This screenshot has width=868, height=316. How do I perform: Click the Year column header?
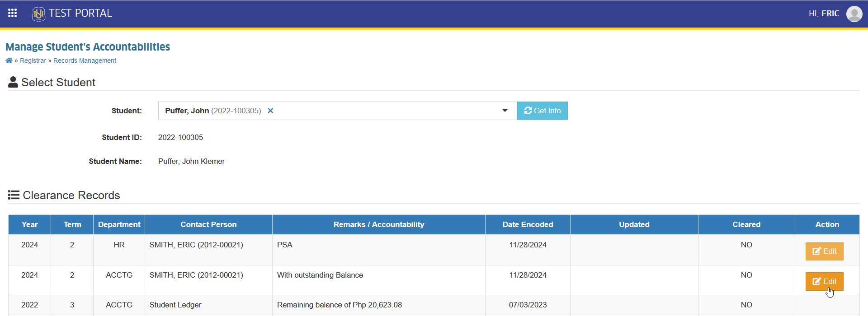[30, 224]
